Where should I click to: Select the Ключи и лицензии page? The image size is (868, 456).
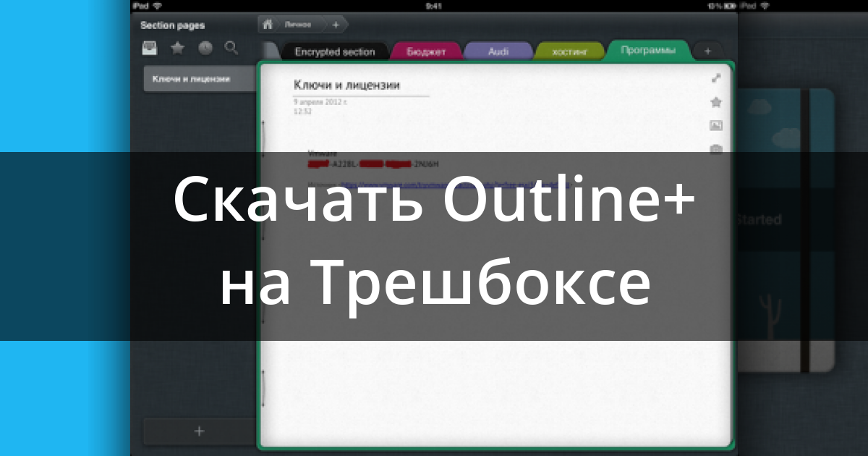200,79
